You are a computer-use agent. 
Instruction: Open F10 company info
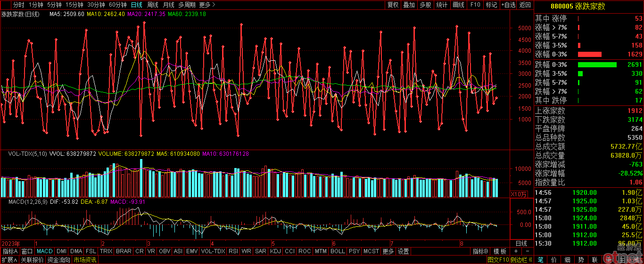[x=475, y=5]
